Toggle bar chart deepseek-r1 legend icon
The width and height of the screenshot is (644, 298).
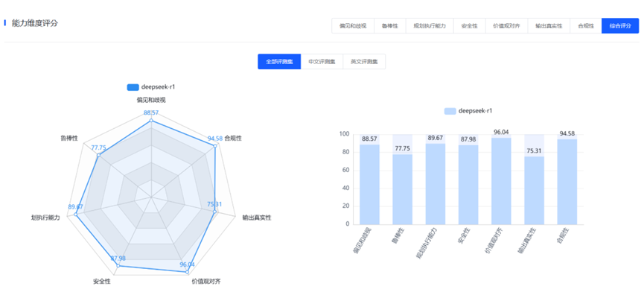tap(450, 111)
